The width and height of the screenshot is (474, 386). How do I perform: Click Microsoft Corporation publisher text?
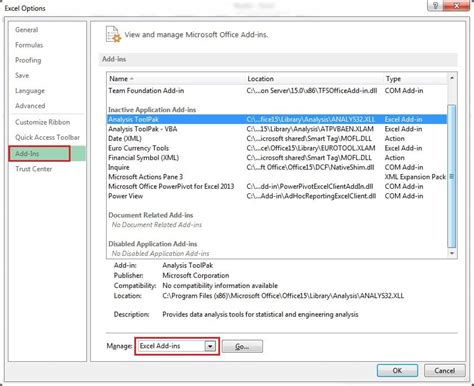[x=196, y=276]
